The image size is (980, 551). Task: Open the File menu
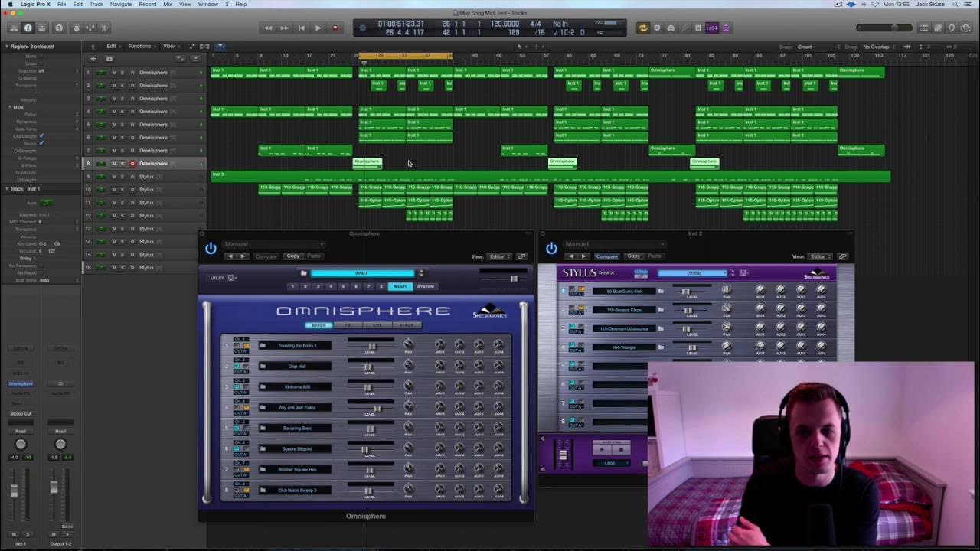[61, 4]
